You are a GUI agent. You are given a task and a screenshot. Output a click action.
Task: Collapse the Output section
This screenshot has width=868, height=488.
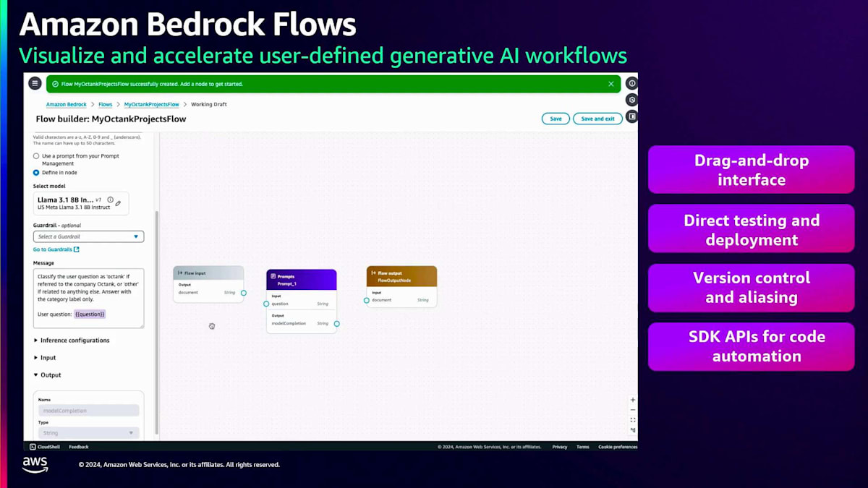(x=48, y=375)
